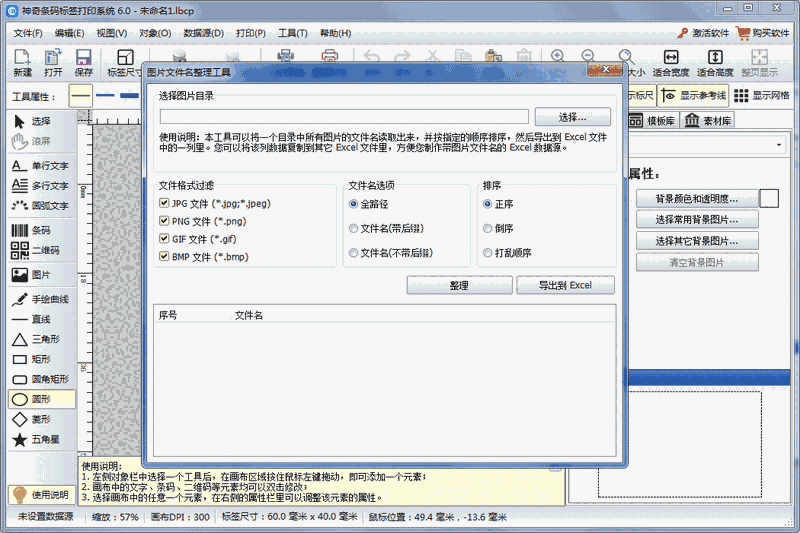Click the 保存 (Save) toolbar icon
The height and width of the screenshot is (533, 800).
[84, 63]
